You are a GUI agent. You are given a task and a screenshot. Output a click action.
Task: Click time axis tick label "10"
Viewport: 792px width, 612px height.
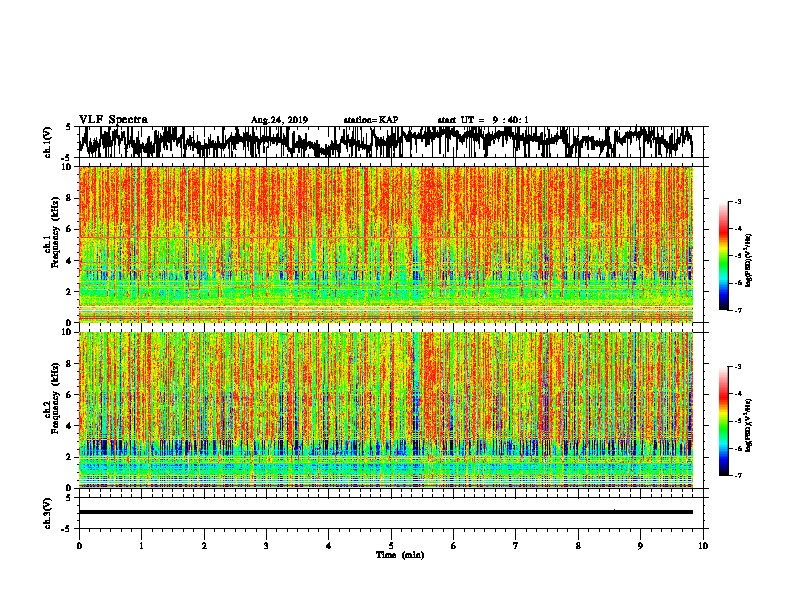click(x=703, y=546)
